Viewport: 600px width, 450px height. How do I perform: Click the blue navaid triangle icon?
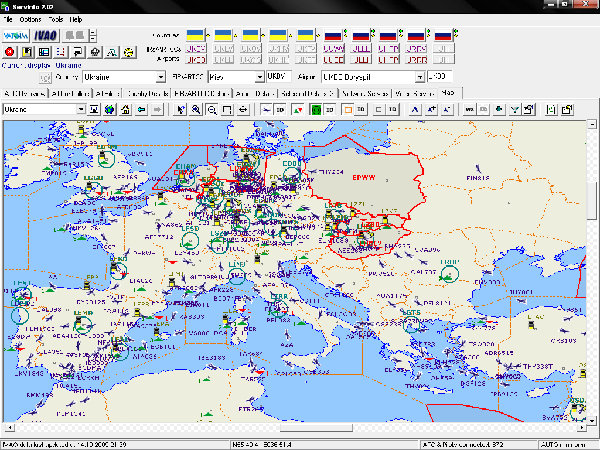[415, 109]
